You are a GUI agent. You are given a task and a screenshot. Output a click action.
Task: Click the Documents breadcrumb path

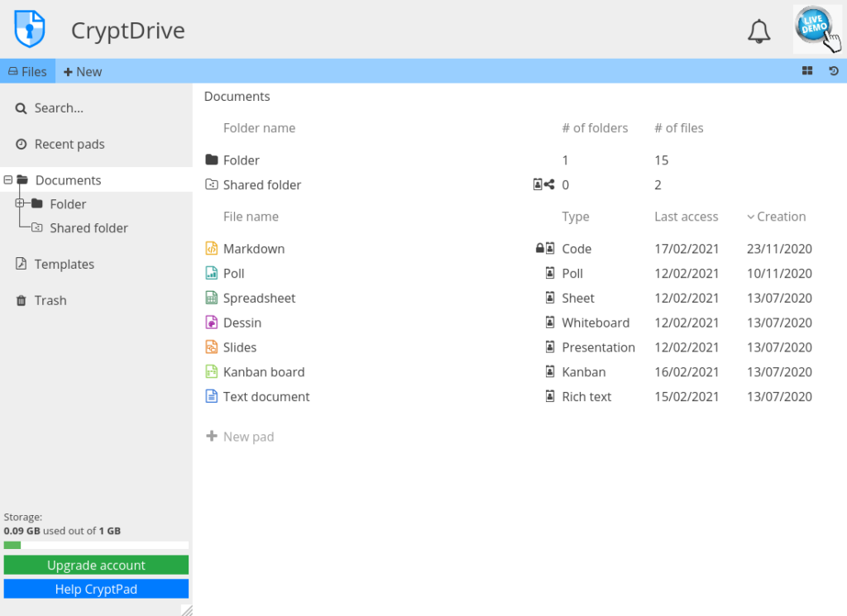pos(237,96)
